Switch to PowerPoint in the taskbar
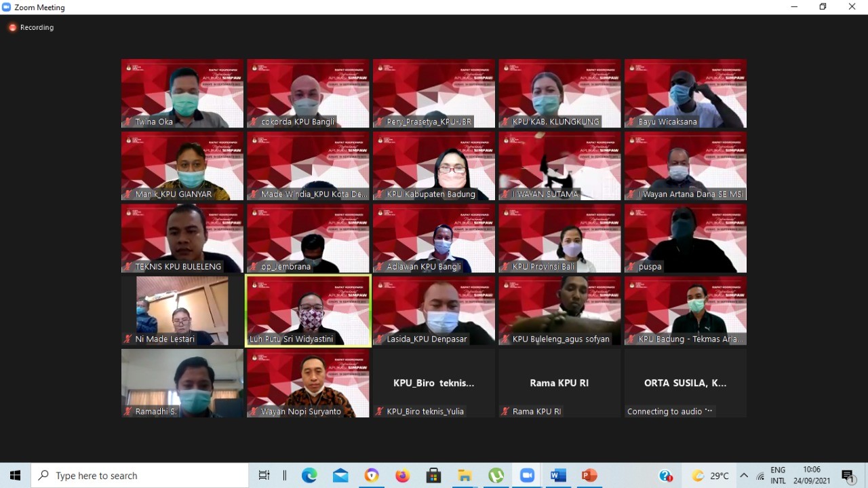The width and height of the screenshot is (868, 488). pos(589,476)
